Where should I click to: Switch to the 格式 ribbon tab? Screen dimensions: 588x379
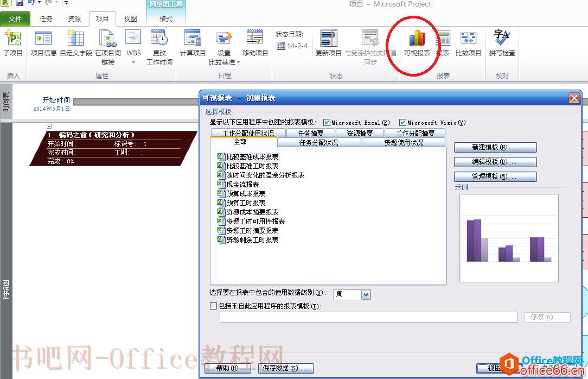(166, 19)
